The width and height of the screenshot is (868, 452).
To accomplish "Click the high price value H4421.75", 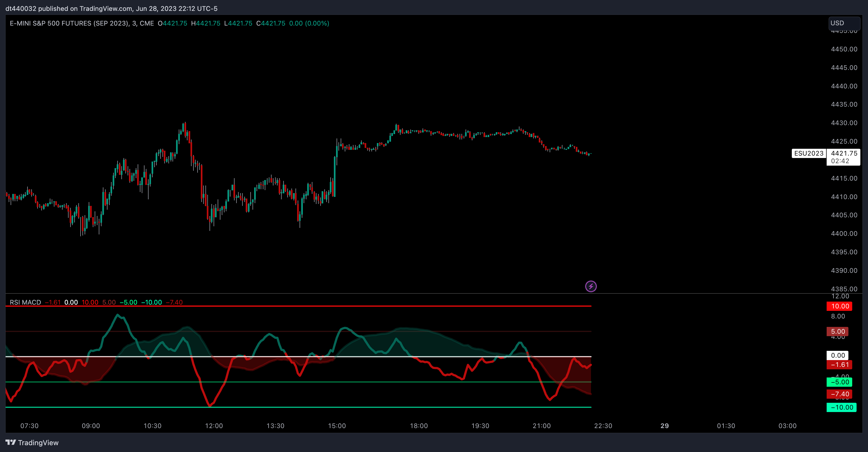I will click(205, 23).
